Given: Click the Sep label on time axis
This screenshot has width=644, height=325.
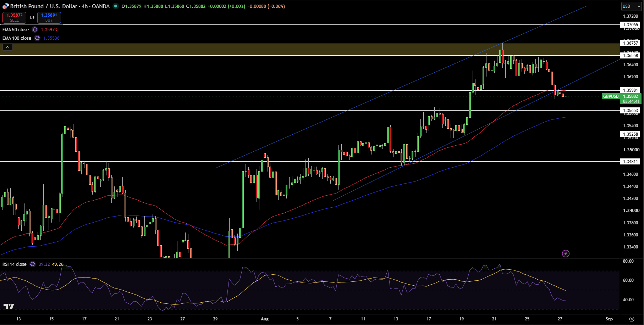Looking at the screenshot, I should pos(609,319).
